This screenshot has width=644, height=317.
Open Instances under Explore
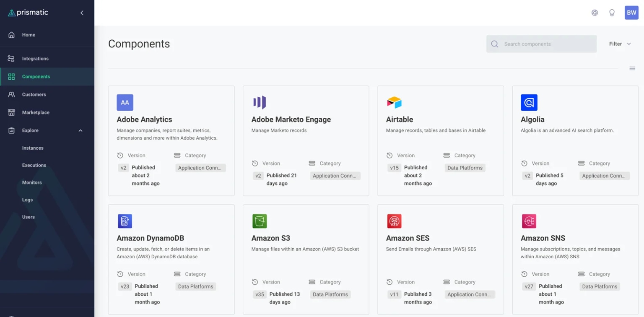(33, 148)
